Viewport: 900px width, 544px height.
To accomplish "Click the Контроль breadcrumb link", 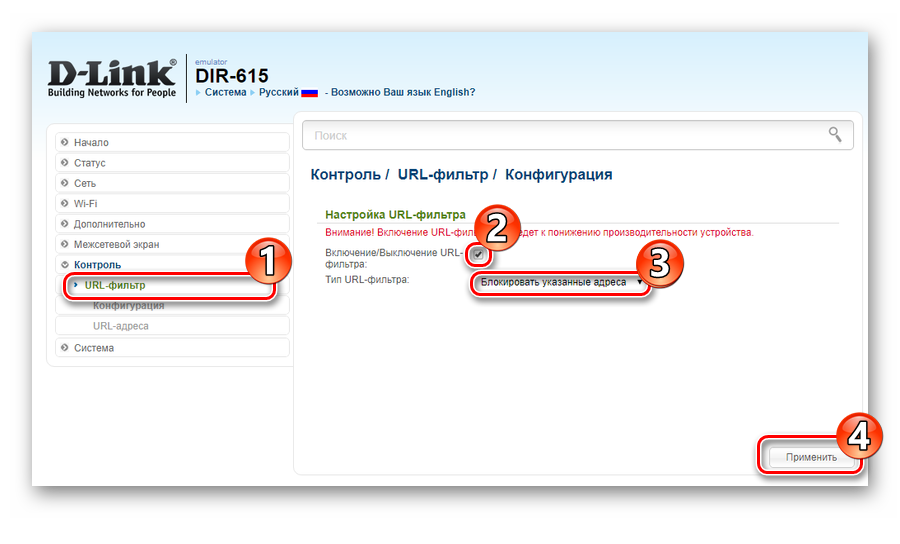I will coord(346,174).
